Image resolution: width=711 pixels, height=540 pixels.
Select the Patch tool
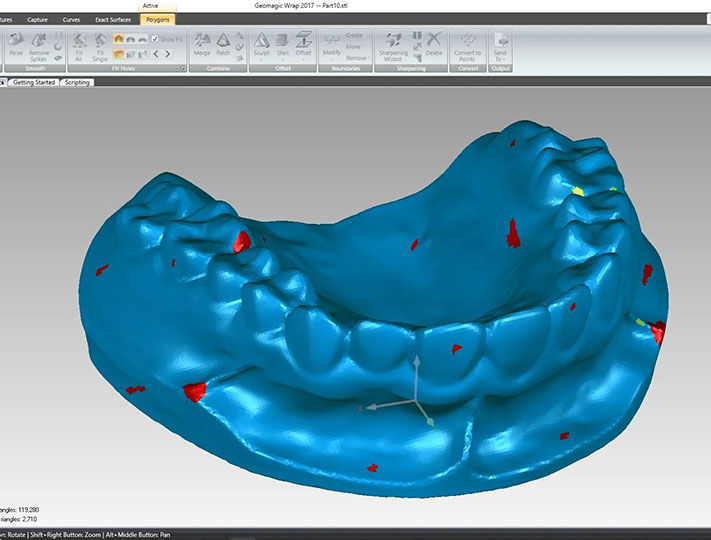pos(224,44)
